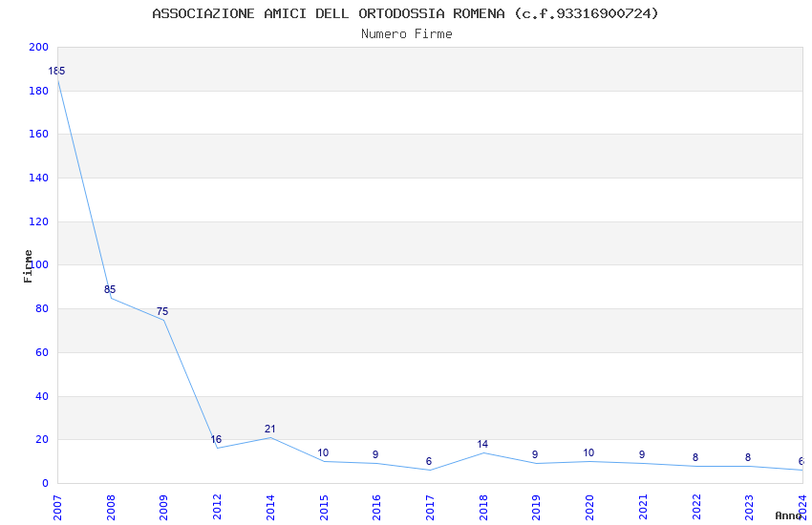812x525 pixels.
Task: Click the x-axis year label 2021
Action: pos(643,508)
